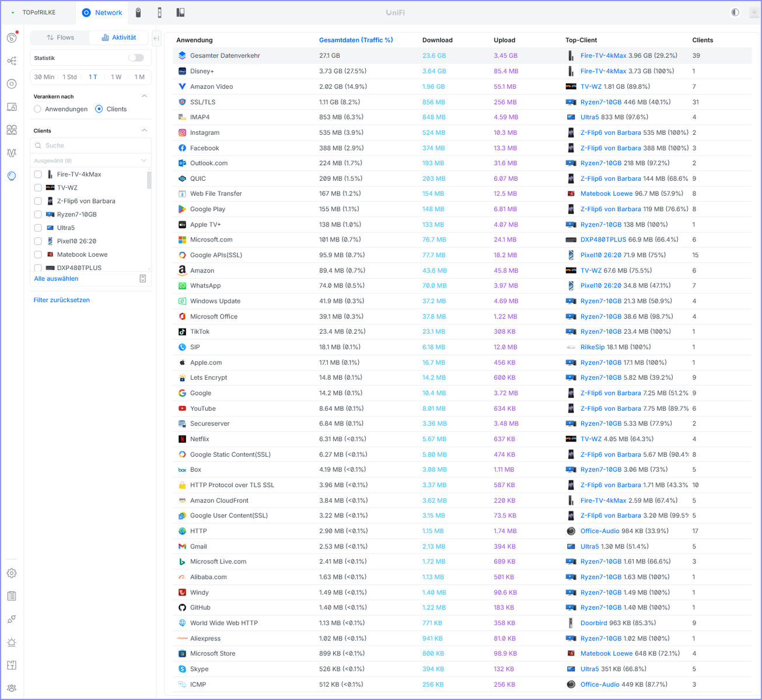Screen dimensions: 762x700
Task: Click the split-panel app icon in top bar
Action: (180, 12)
